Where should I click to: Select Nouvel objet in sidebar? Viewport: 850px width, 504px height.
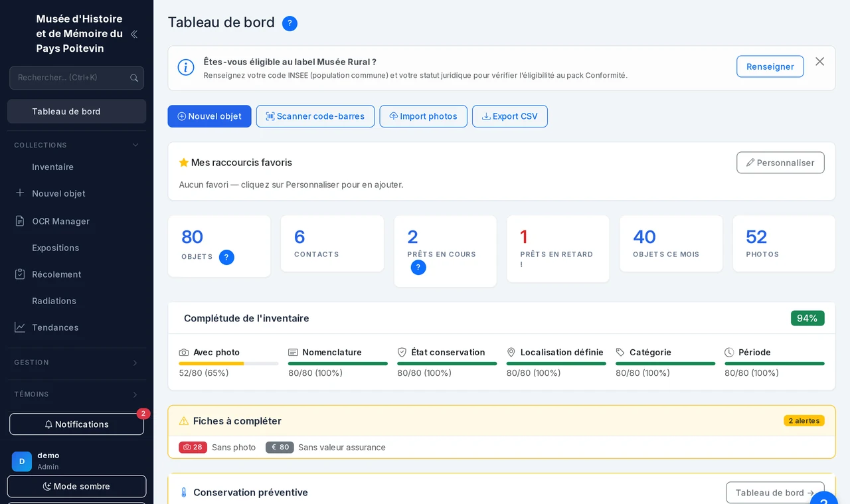tap(76, 193)
